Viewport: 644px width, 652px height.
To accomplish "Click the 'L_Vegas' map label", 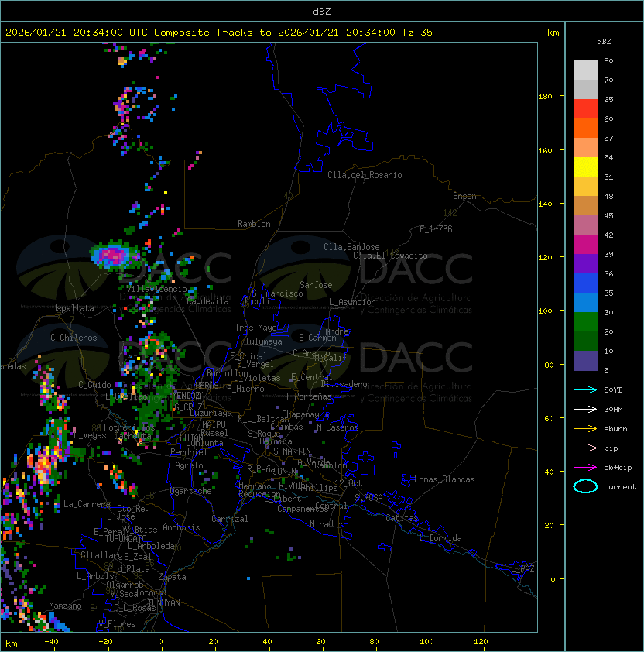I will 90,435.
